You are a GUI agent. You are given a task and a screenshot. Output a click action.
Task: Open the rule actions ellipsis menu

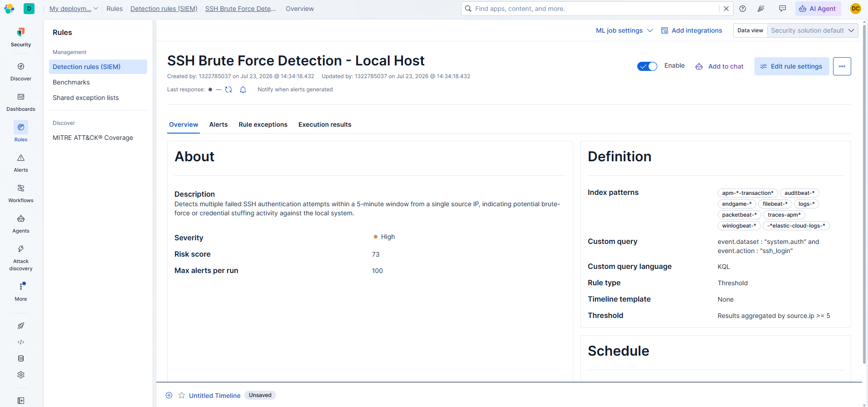click(842, 66)
